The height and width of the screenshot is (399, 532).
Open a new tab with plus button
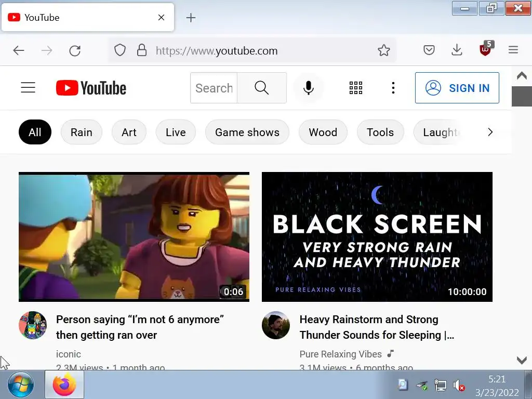click(191, 18)
